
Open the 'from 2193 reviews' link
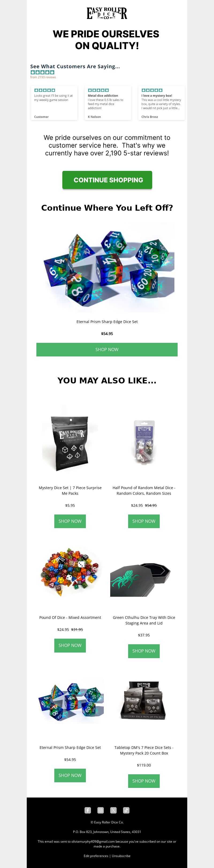pyautogui.click(x=43, y=77)
